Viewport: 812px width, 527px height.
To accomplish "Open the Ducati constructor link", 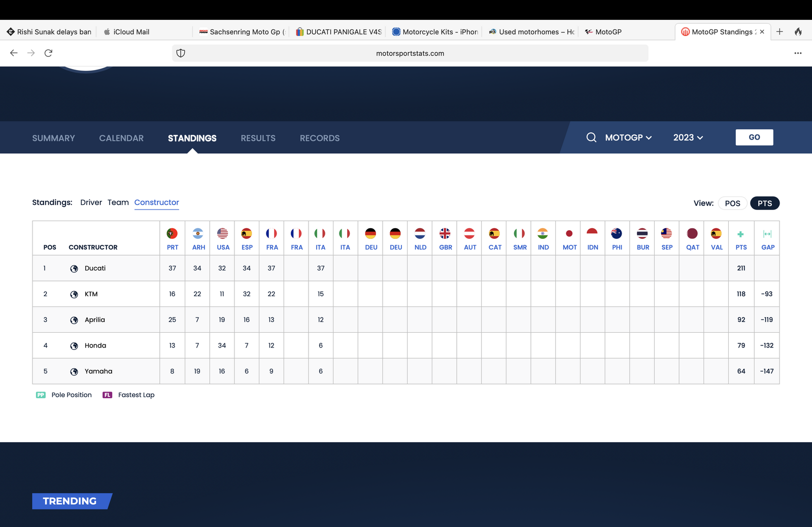I will click(x=95, y=268).
